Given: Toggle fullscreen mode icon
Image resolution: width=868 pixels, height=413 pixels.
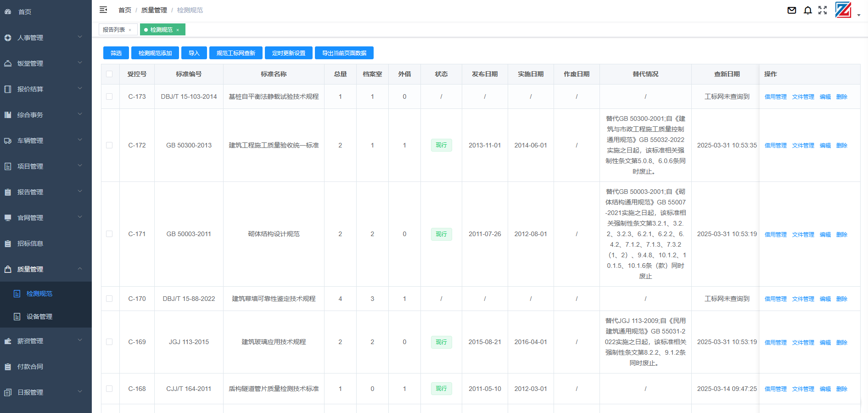Looking at the screenshot, I should point(823,10).
